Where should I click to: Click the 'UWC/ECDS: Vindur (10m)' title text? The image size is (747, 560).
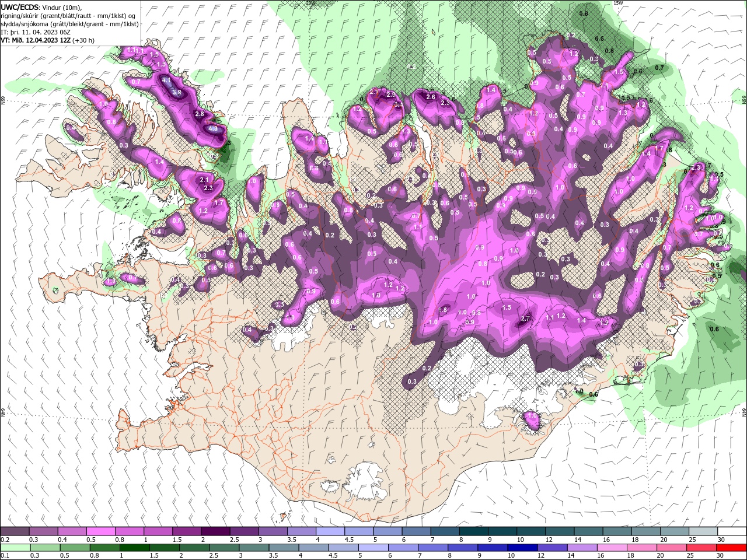tap(41, 7)
